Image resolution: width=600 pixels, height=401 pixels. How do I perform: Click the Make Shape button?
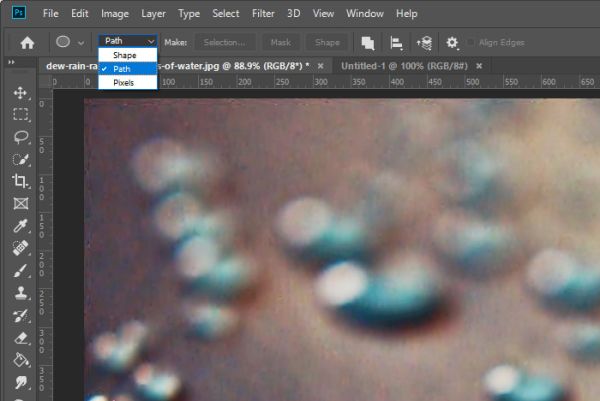(327, 42)
